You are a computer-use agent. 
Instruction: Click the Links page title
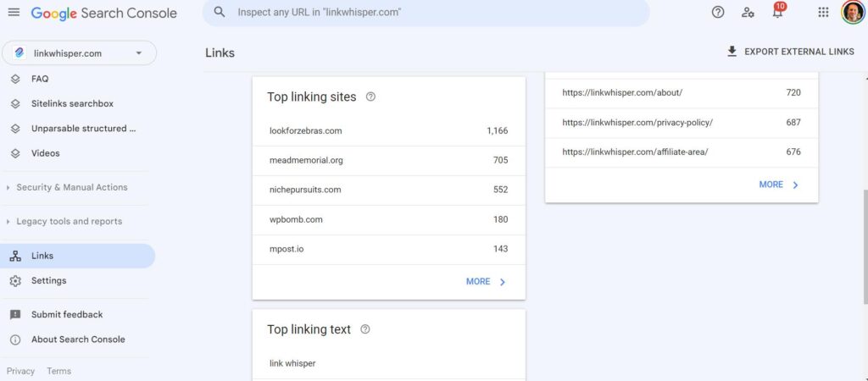220,53
